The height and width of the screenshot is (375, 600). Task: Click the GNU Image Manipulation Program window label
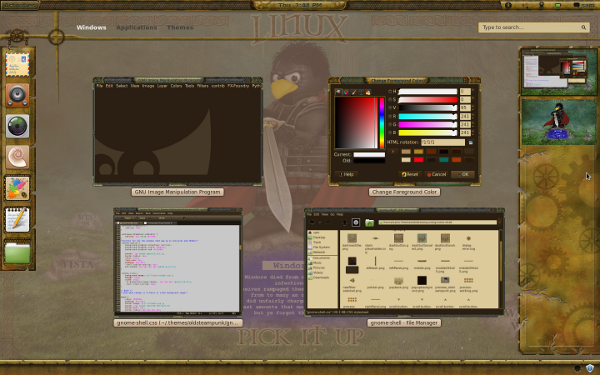178,192
